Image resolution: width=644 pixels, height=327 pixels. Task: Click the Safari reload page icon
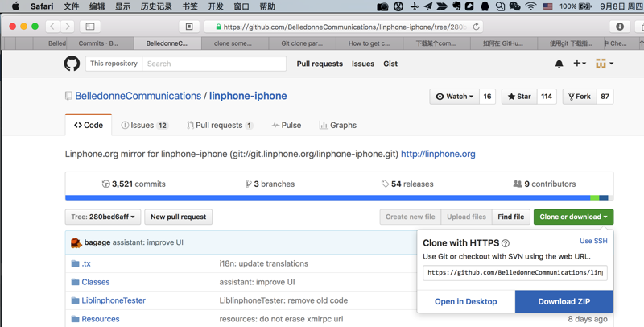(x=477, y=27)
